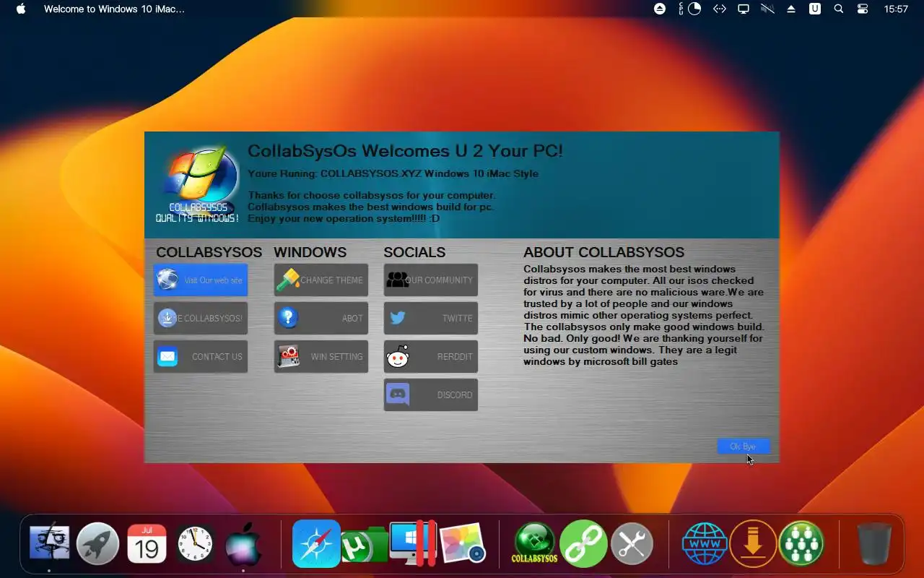Open the green COLLABSYSOS dock icon

pyautogui.click(x=534, y=544)
